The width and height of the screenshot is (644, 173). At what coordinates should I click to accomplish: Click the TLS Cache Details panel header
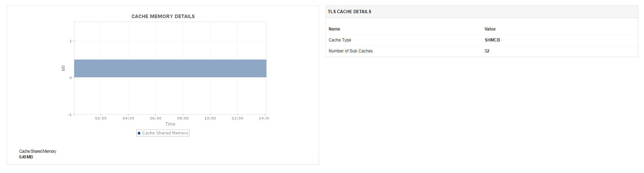coord(482,12)
